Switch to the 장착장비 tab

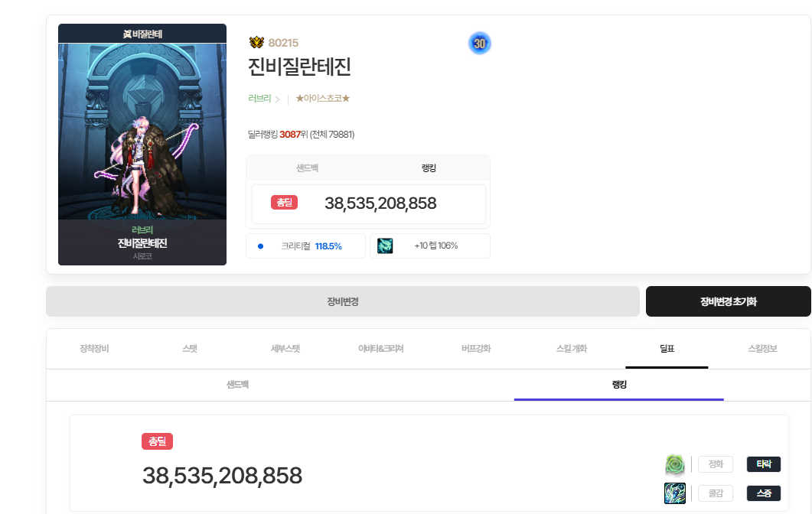94,349
